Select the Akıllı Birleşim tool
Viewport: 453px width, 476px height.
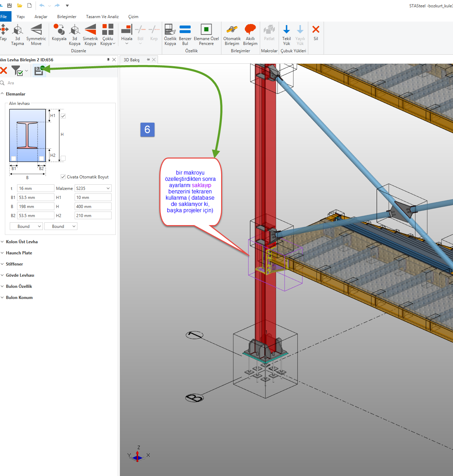coord(250,34)
